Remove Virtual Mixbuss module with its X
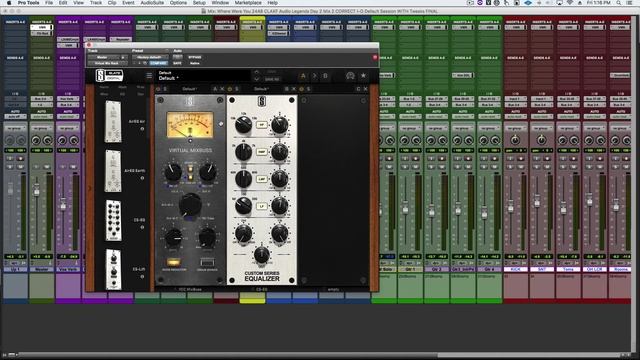The height and width of the screenshot is (360, 640). (222, 89)
